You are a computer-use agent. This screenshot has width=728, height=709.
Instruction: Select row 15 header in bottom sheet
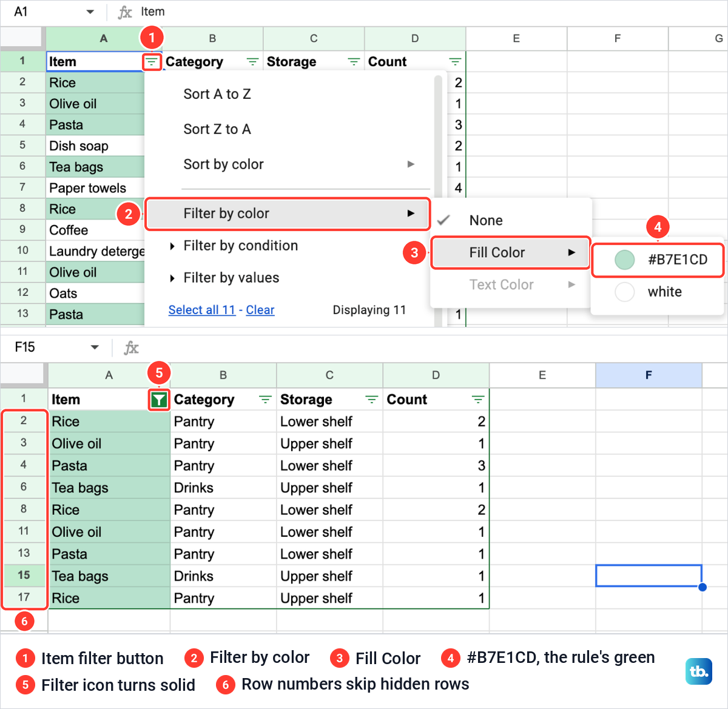(24, 575)
